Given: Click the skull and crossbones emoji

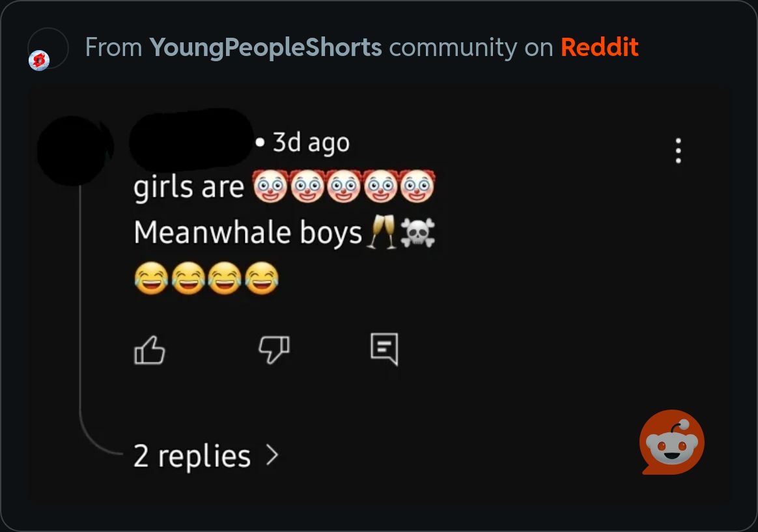Looking at the screenshot, I should (417, 232).
